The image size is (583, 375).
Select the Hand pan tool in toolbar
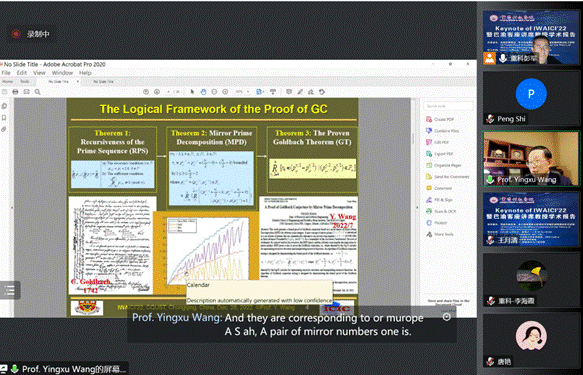203,92
